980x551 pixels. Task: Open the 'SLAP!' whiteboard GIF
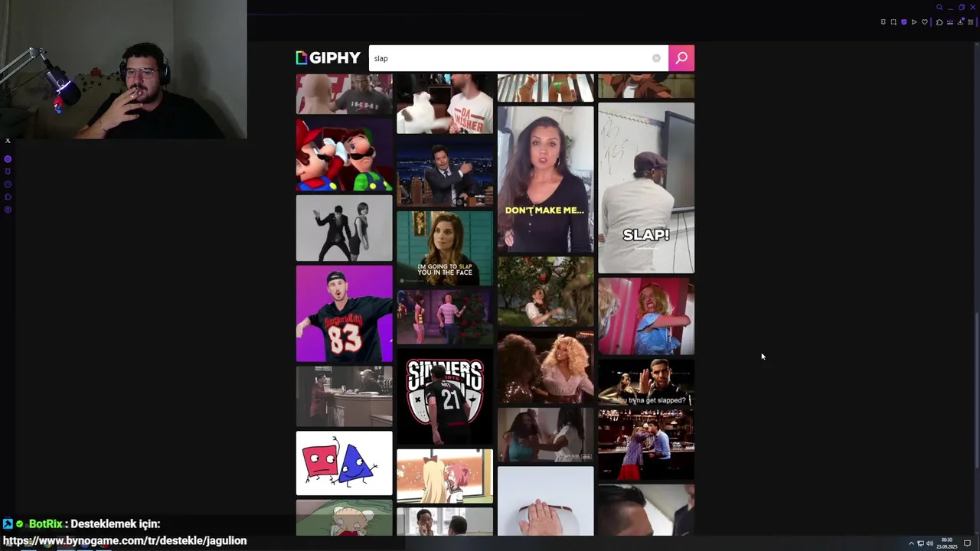pyautogui.click(x=646, y=187)
